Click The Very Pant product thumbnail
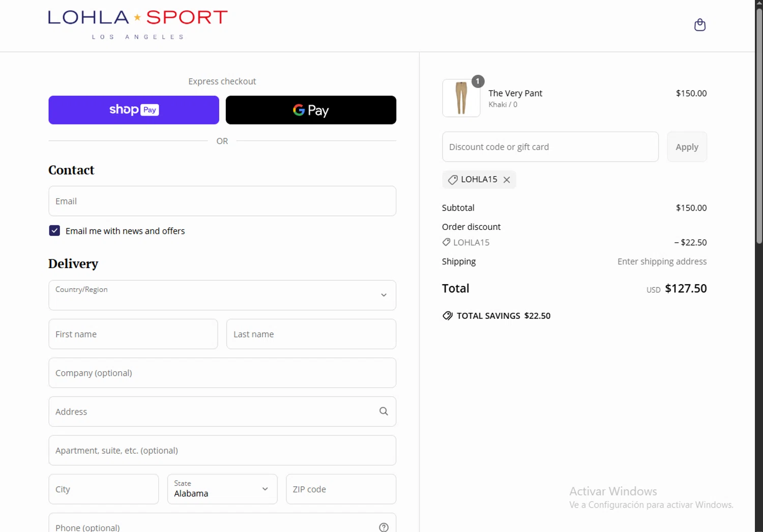763x532 pixels. click(x=461, y=98)
